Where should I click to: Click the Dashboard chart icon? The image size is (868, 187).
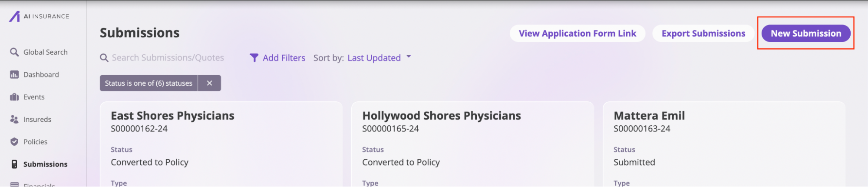point(14,75)
